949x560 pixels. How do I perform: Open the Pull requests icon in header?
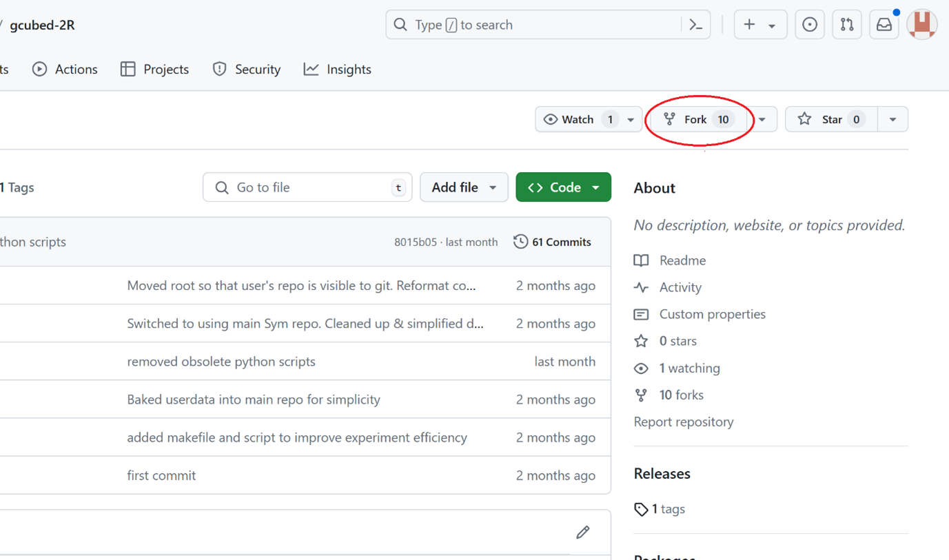coord(847,25)
